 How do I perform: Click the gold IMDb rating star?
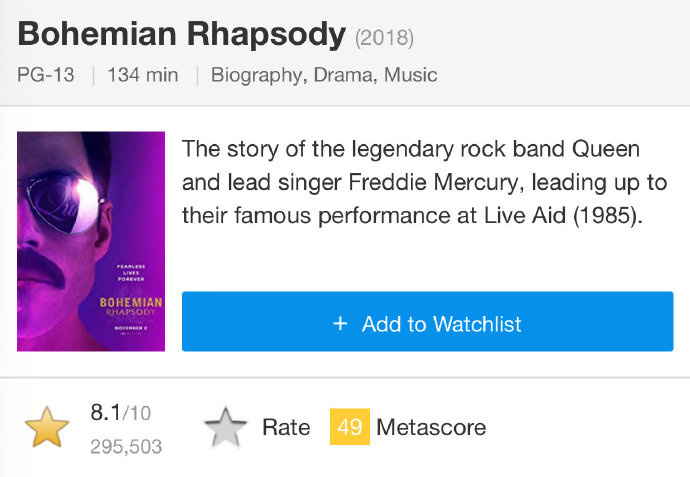[47, 427]
